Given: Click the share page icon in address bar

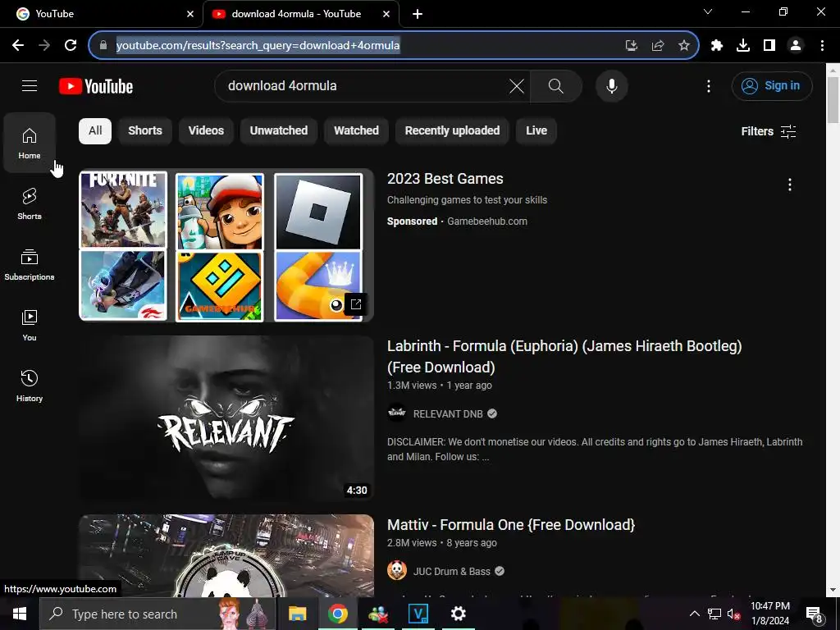Looking at the screenshot, I should point(658,46).
